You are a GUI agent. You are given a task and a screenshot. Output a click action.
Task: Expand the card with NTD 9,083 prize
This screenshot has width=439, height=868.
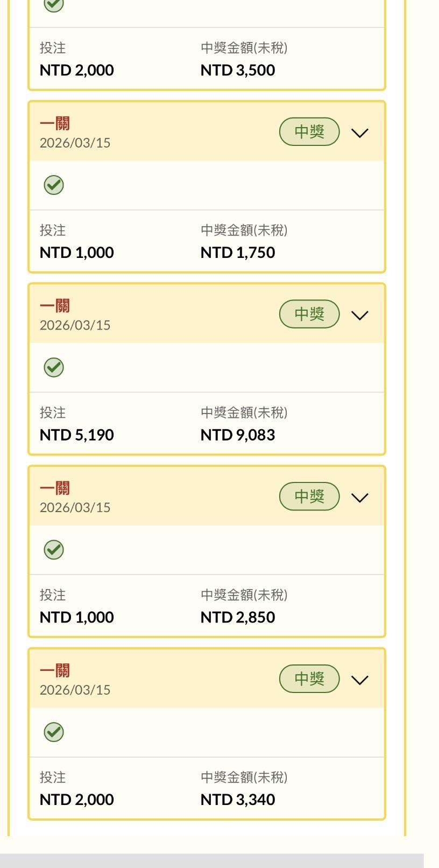359,315
